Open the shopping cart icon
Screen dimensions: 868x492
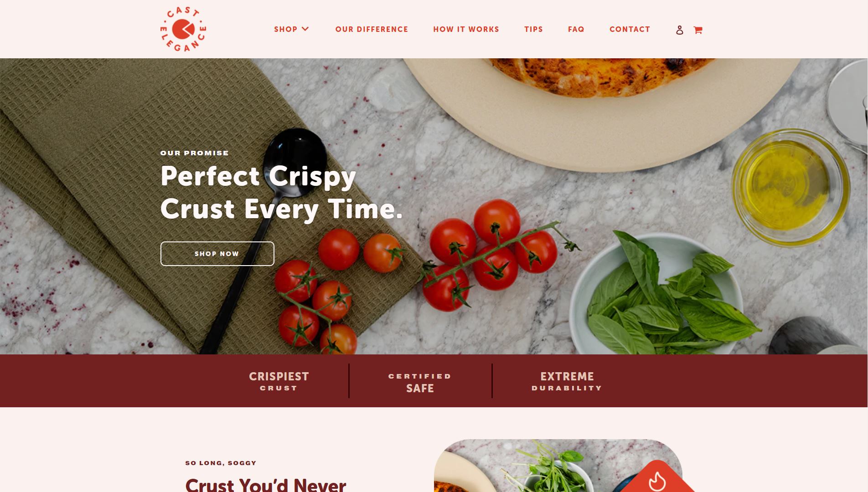click(698, 30)
